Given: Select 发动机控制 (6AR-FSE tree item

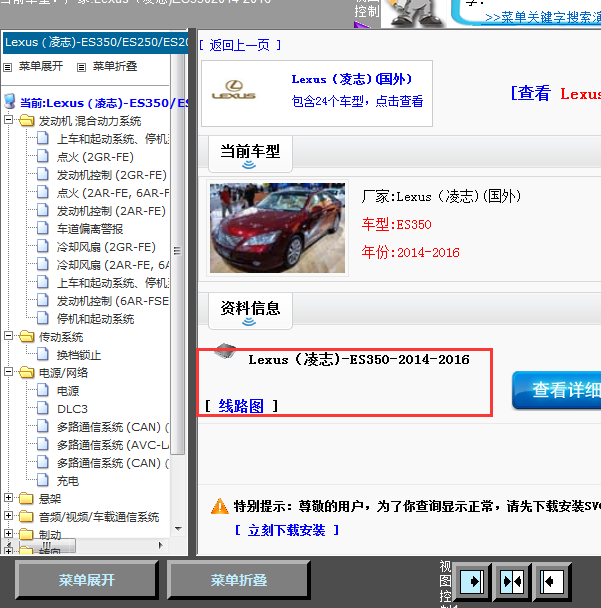Looking at the screenshot, I should [113, 301].
